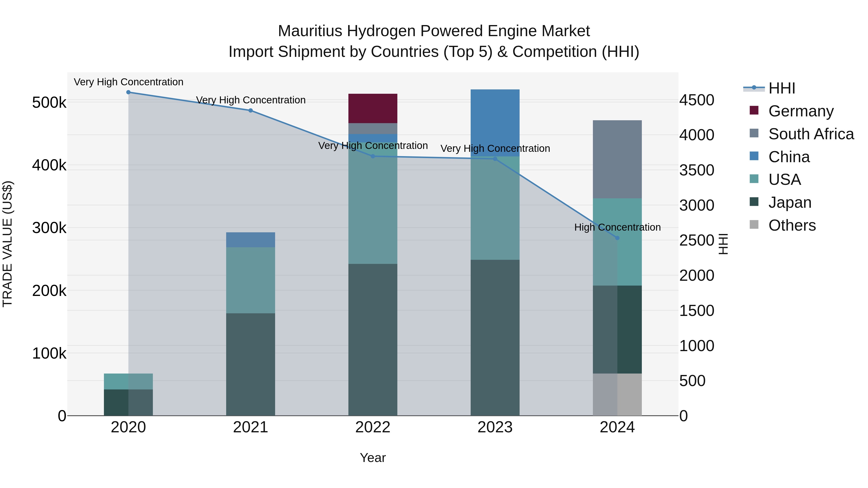Click the Germany segment in 2022 bar

pos(373,108)
